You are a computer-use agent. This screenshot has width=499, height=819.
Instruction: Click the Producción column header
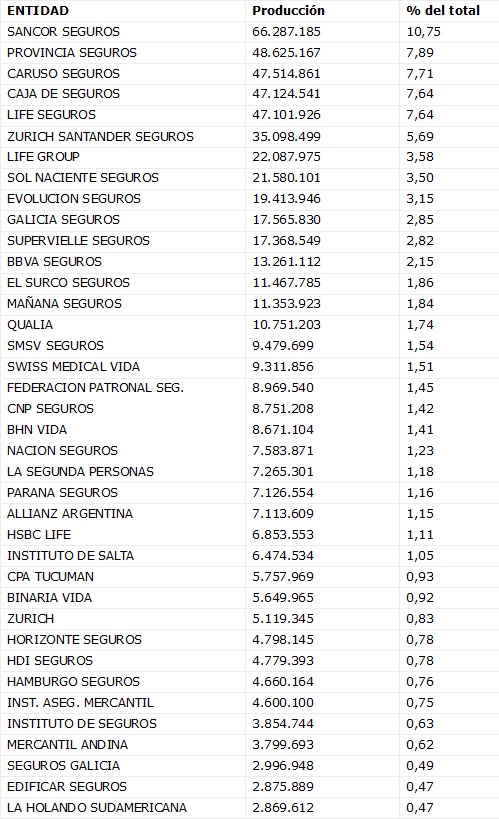click(288, 10)
